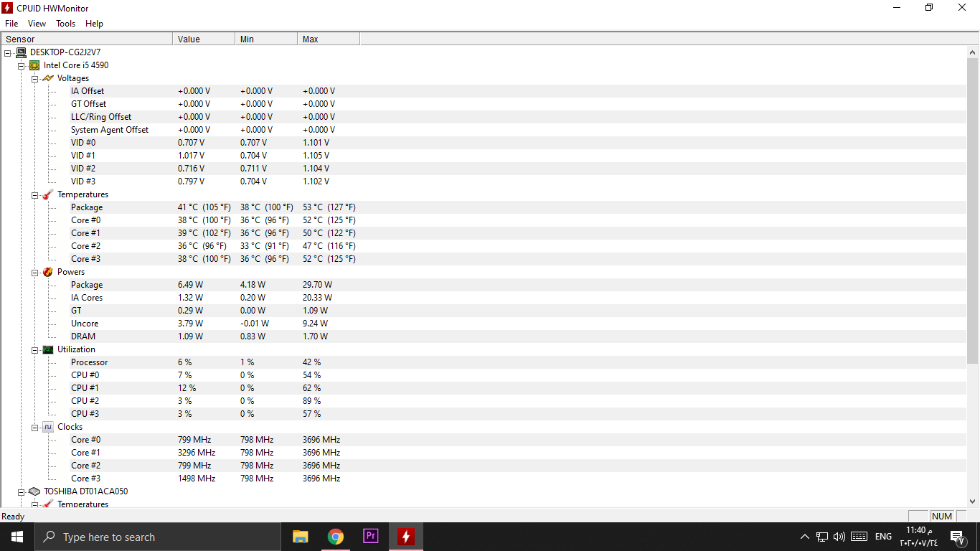Click the volume speaker icon

click(839, 537)
